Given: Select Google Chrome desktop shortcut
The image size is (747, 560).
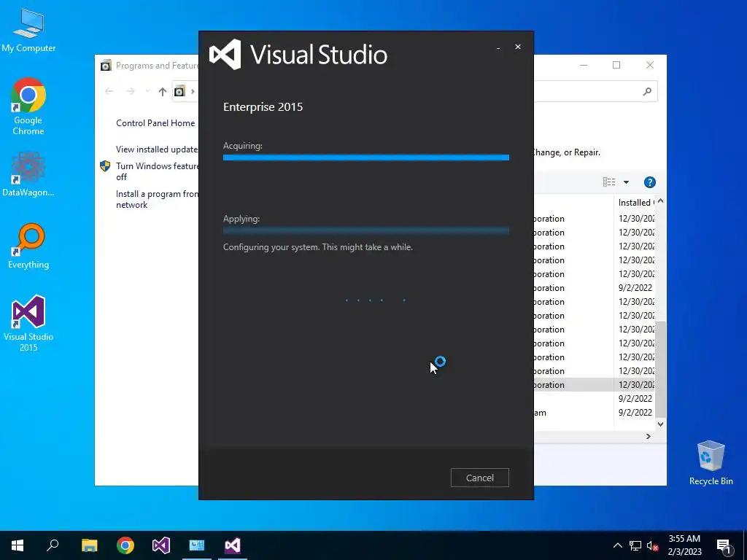Looking at the screenshot, I should 28,106.
